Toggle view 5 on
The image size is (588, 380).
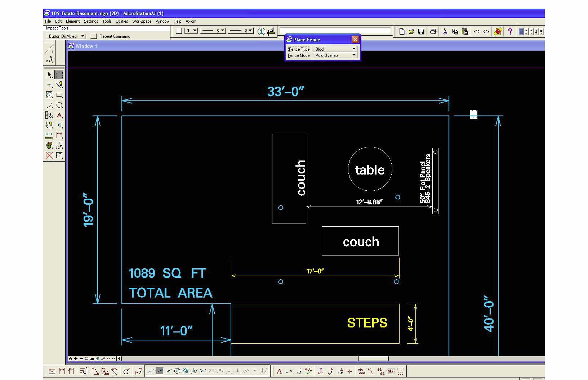pyautogui.click(x=541, y=32)
